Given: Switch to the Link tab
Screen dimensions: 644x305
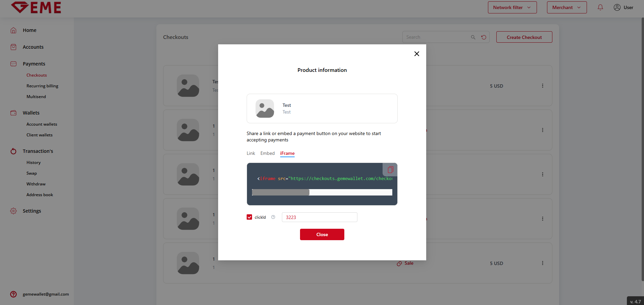Looking at the screenshot, I should (251, 153).
